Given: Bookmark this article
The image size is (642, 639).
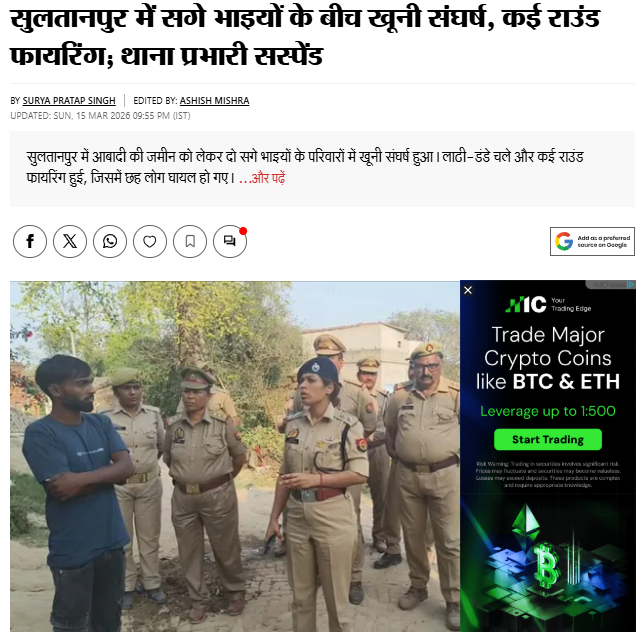Looking at the screenshot, I should (190, 242).
